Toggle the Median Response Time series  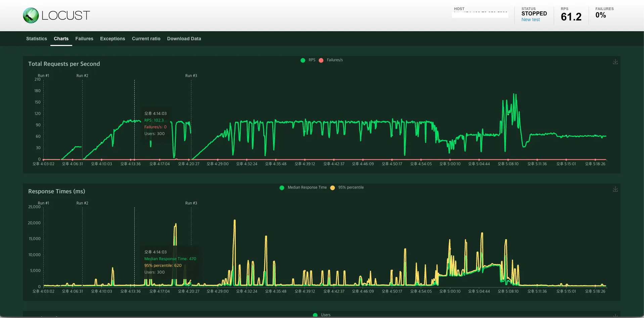[303, 188]
